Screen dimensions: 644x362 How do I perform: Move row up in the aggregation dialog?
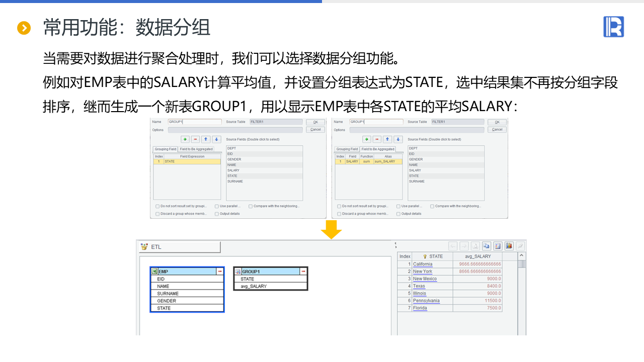click(387, 139)
